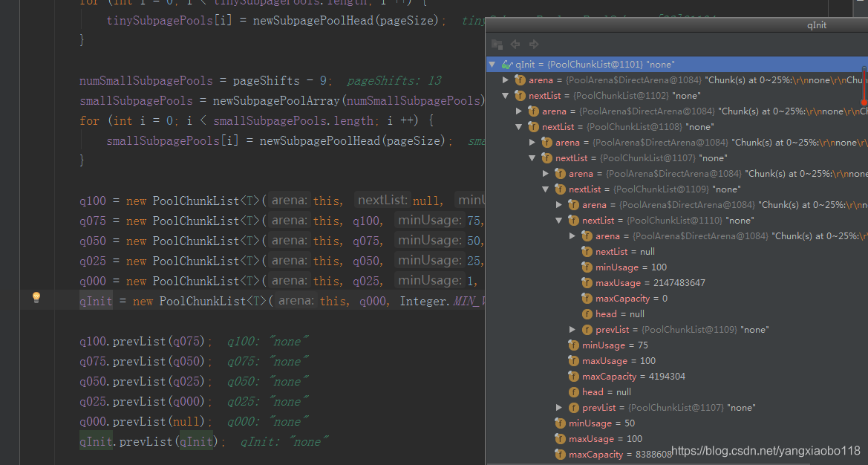Click the q050.prevList(q025) statement
The width and height of the screenshot is (868, 465).
pos(146,381)
